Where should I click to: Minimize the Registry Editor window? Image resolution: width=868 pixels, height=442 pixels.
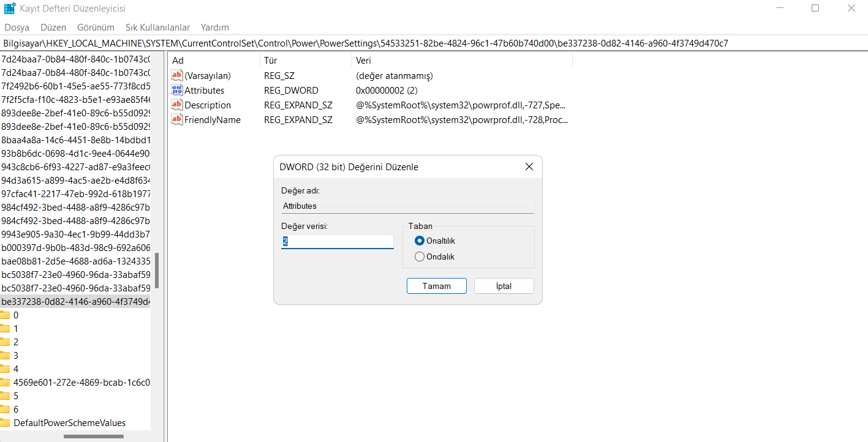pyautogui.click(x=779, y=8)
